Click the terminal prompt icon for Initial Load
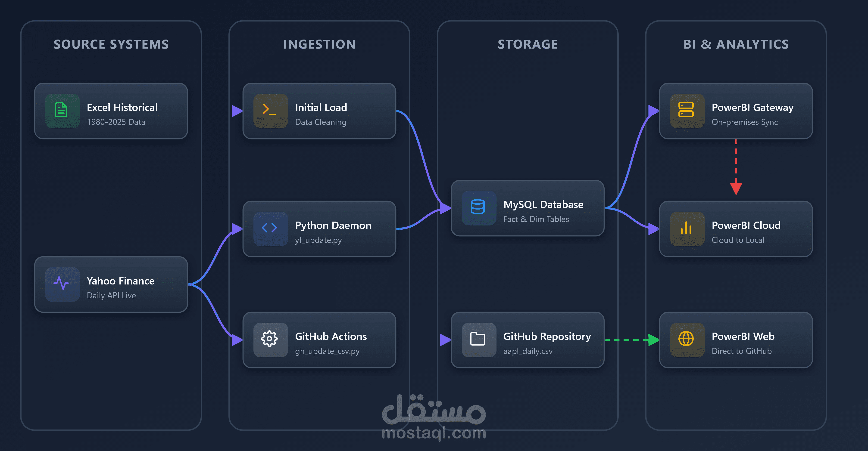Viewport: 868px width, 451px height. 269,110
